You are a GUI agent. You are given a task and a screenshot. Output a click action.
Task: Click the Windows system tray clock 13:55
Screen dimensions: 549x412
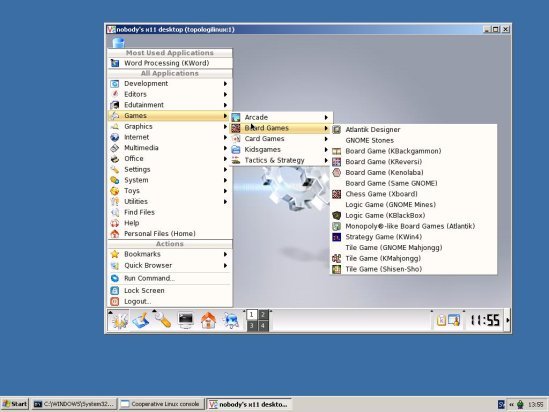536,405
